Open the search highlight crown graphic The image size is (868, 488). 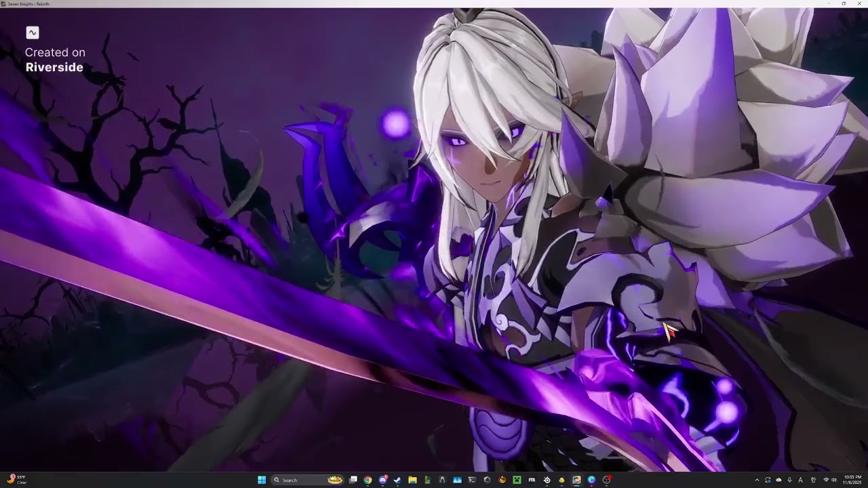[335, 480]
